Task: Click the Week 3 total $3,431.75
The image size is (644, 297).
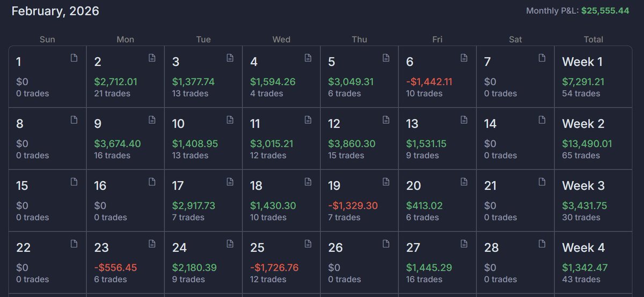Action: [x=585, y=206]
